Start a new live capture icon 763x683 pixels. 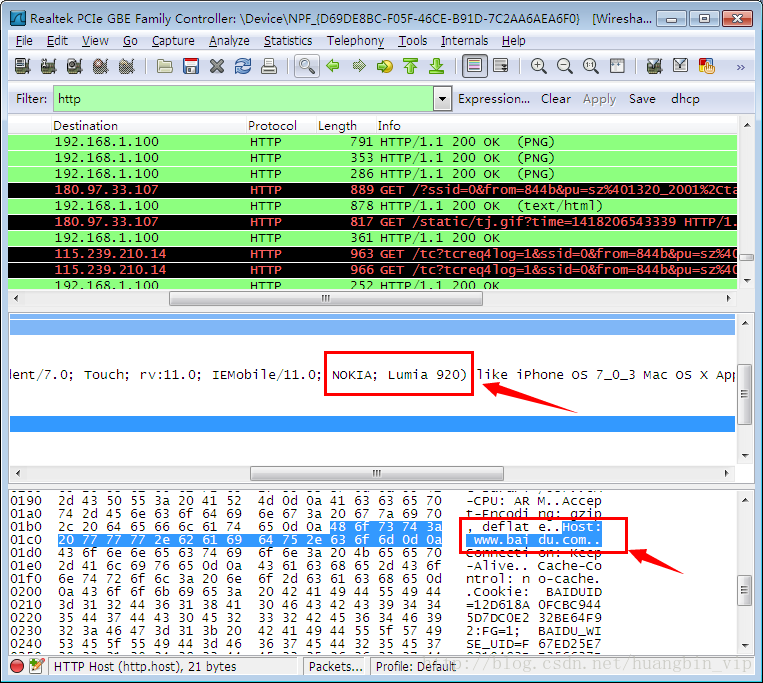74,66
